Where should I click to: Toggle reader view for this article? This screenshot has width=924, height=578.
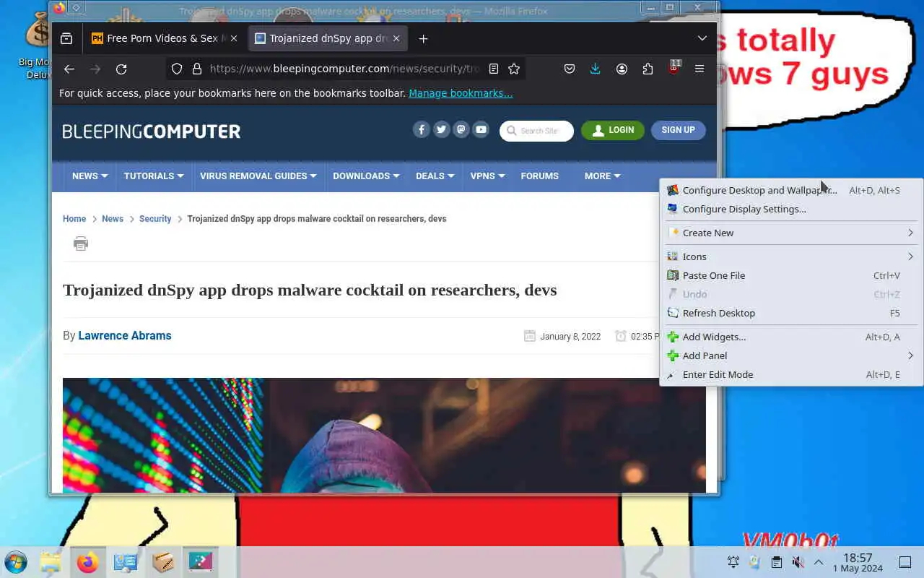(x=494, y=69)
